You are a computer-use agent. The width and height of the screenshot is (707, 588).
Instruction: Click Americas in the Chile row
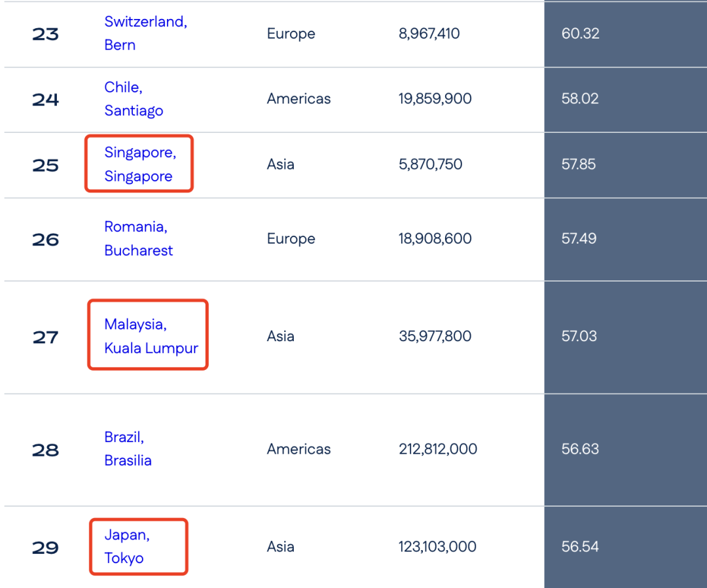(299, 99)
